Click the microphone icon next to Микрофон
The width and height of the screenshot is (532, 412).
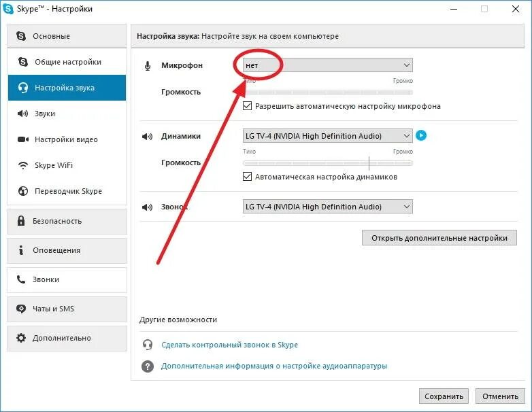(x=147, y=66)
